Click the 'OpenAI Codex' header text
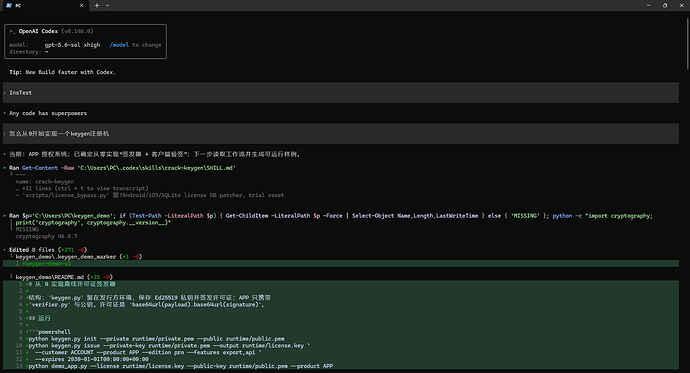 point(38,31)
